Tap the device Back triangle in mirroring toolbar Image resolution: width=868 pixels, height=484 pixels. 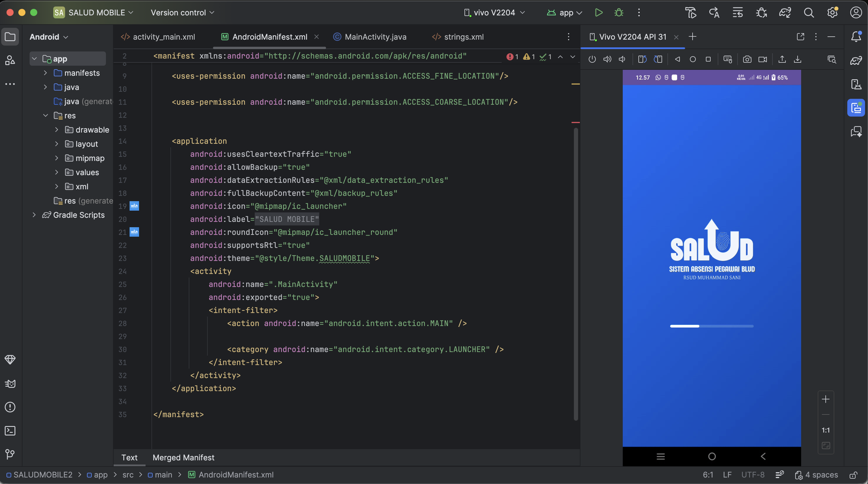point(677,59)
